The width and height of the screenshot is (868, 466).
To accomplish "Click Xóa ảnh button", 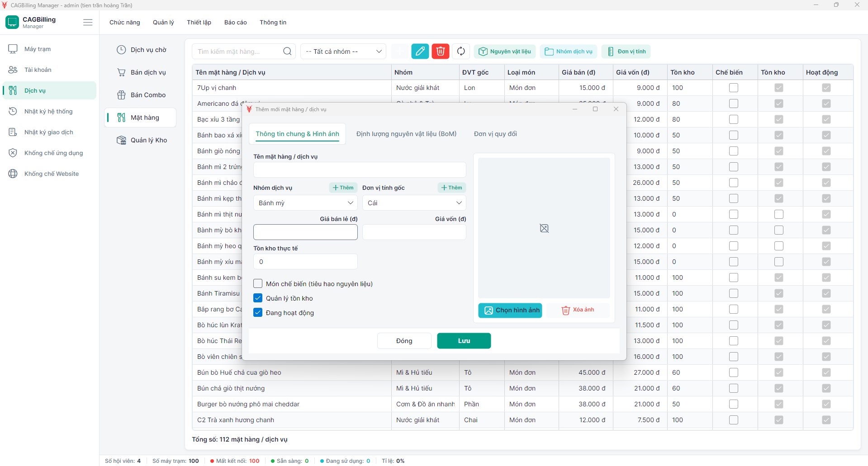I will 578,310.
